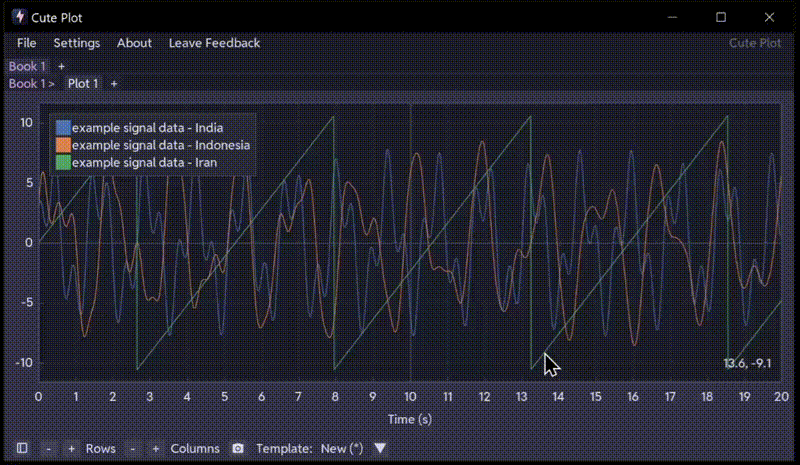Click the Cute Plot app icon in title bar

[x=19, y=17]
